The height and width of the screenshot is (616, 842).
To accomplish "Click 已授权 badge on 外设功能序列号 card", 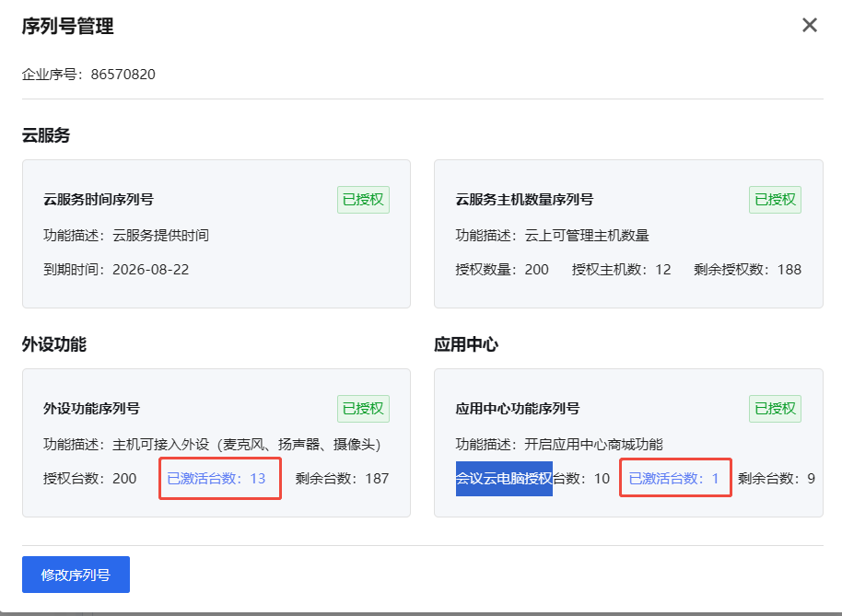I will pyautogui.click(x=363, y=408).
